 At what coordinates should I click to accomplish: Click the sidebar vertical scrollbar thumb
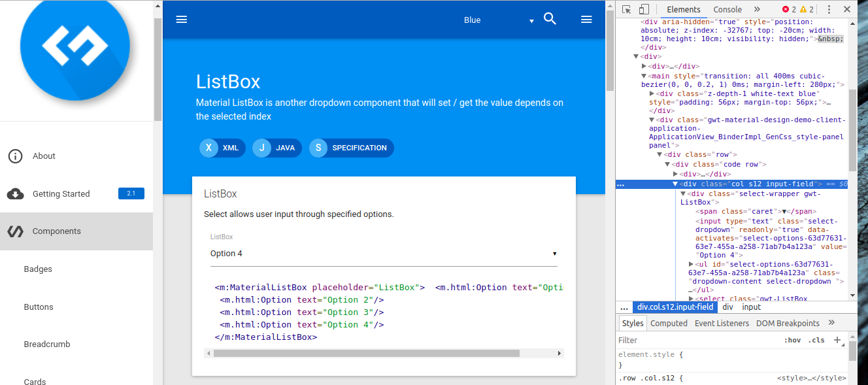(158, 69)
